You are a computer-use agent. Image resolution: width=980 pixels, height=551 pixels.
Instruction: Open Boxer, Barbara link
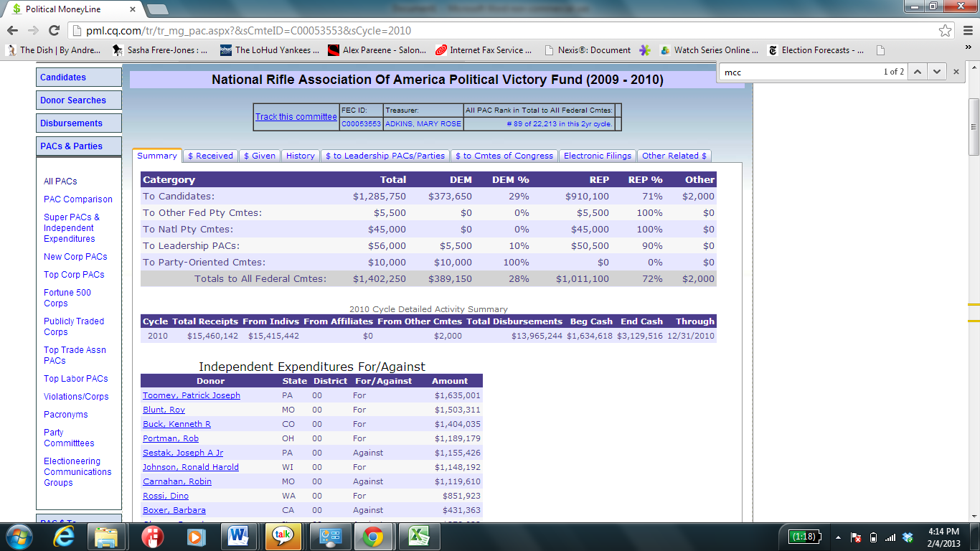[x=174, y=510]
